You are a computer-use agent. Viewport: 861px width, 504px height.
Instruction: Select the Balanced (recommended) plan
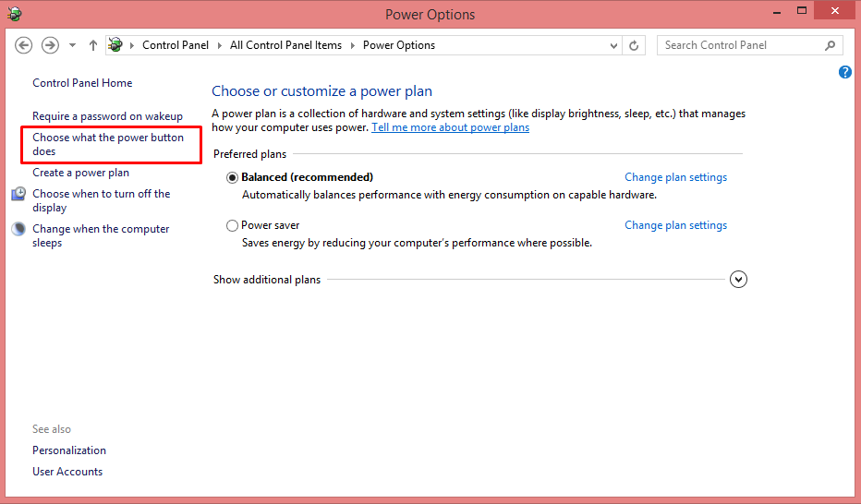(232, 177)
